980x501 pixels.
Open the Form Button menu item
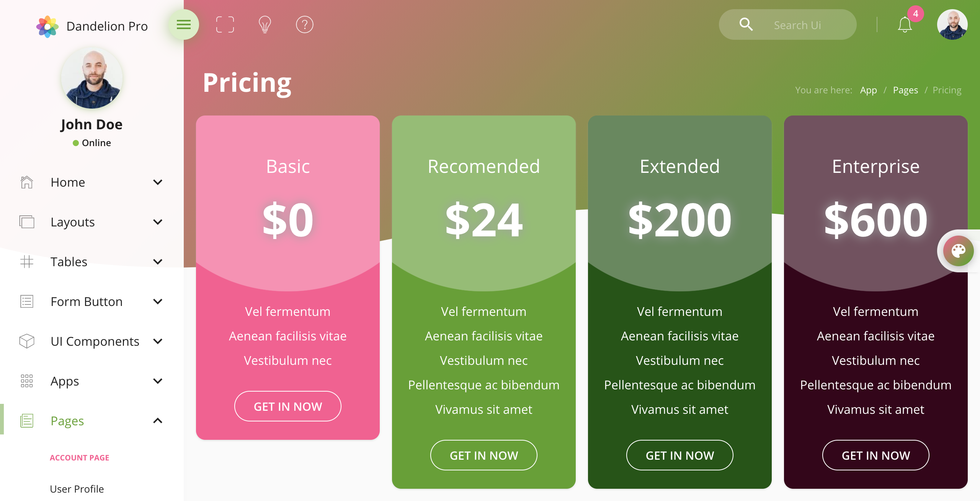[87, 302]
